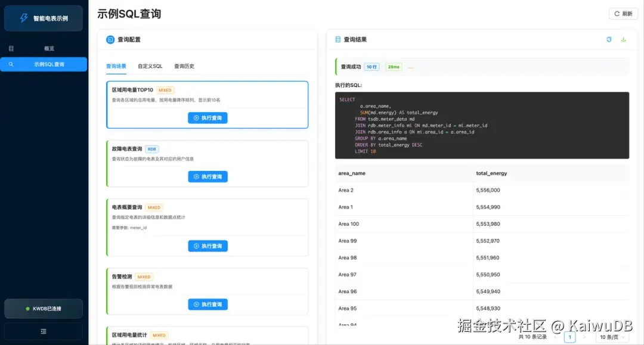Click the magnifier icon beside 示例SQL查询
The image size is (644, 345).
11,64
